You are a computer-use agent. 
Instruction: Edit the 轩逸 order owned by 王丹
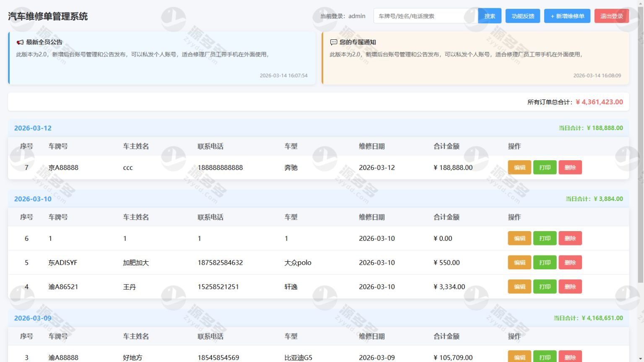click(519, 286)
